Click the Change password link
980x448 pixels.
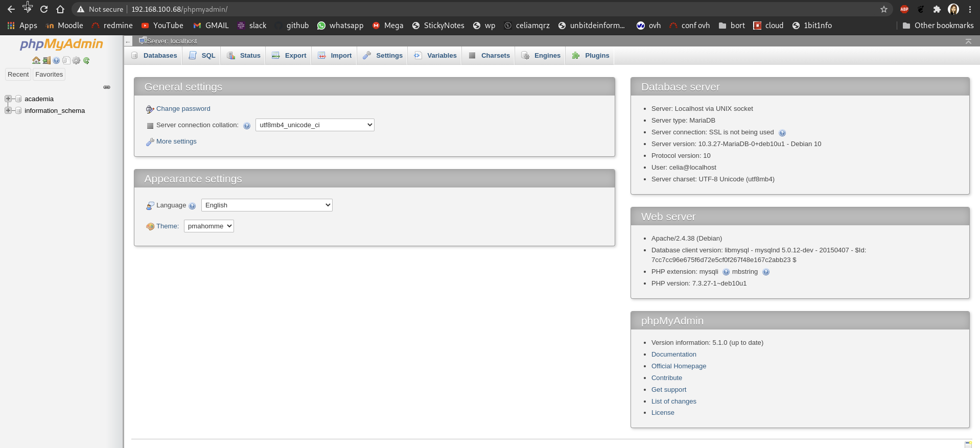183,109
